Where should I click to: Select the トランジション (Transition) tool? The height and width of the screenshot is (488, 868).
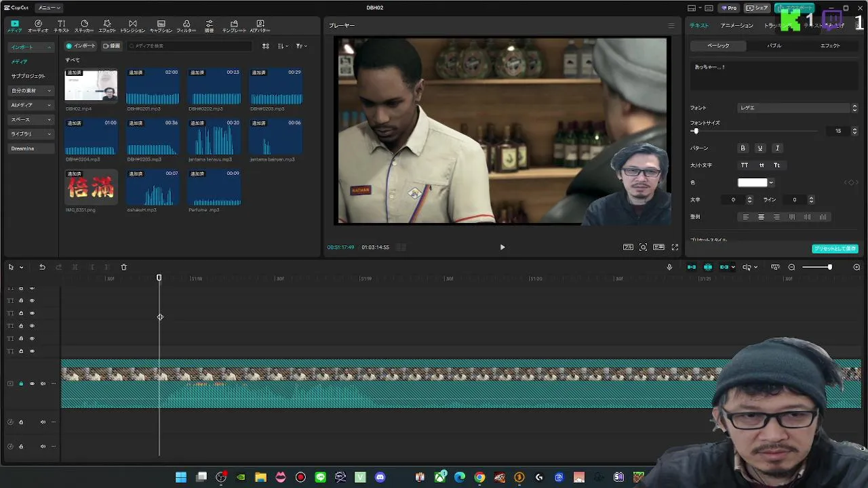coord(132,26)
